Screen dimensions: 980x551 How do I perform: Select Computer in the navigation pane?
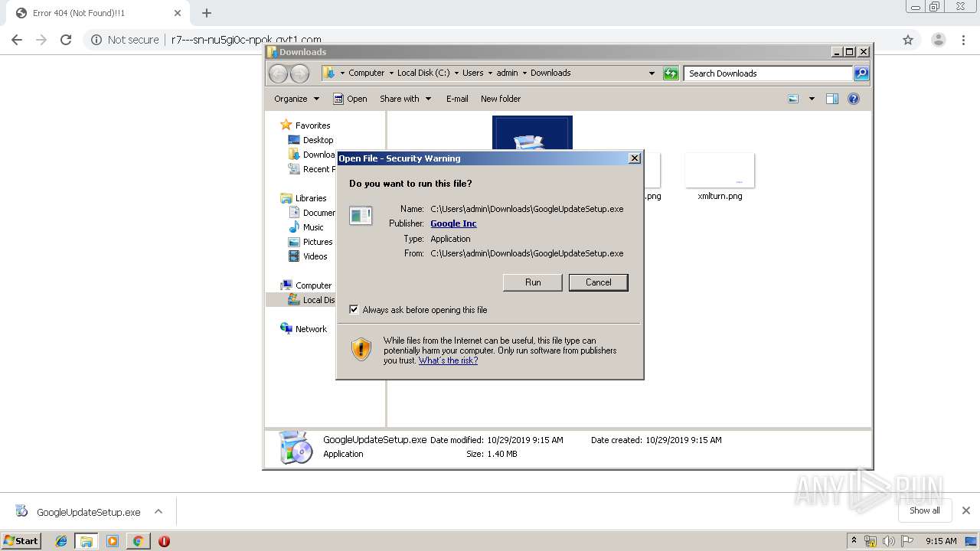coord(306,285)
